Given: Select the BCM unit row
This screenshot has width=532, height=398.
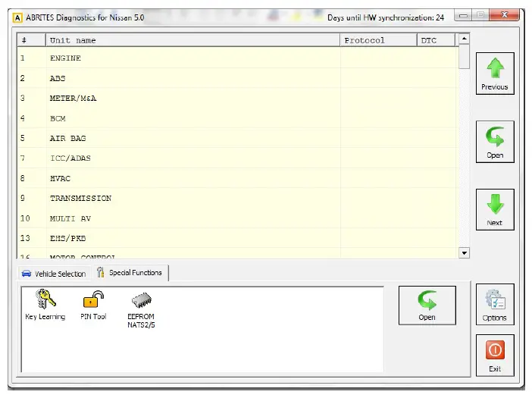Looking at the screenshot, I should (237, 118).
